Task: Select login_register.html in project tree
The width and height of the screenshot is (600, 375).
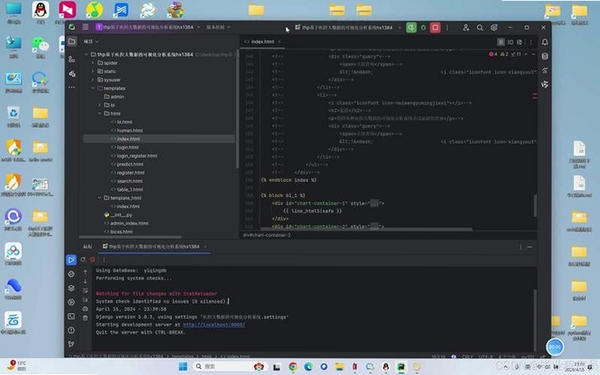Action: coord(137,156)
